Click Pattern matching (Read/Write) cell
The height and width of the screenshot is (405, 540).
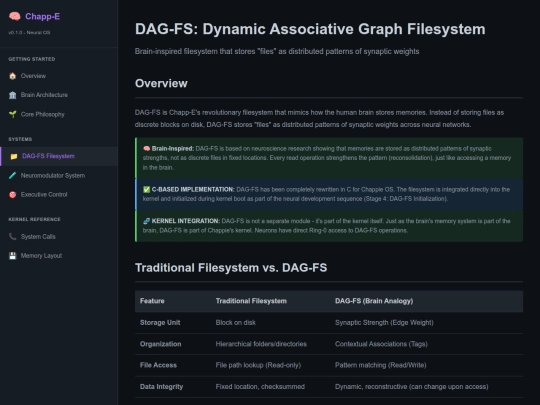[381, 365]
